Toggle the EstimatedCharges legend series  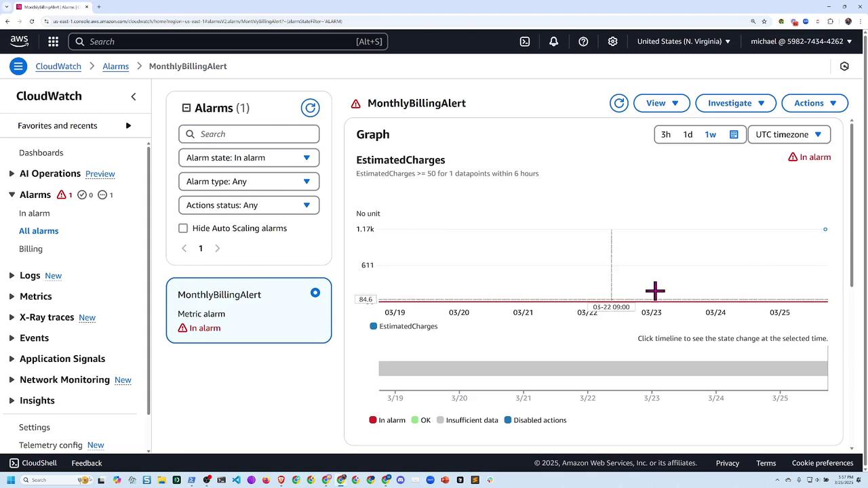click(403, 326)
